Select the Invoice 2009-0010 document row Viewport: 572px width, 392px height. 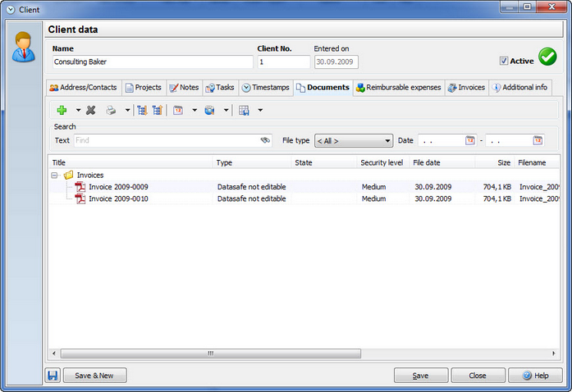click(304, 198)
